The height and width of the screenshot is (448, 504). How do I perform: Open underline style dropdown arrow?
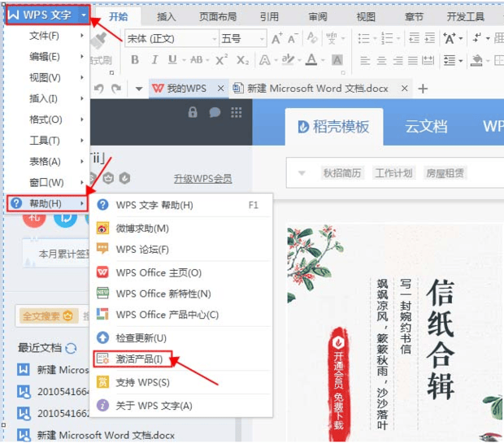tap(185, 60)
